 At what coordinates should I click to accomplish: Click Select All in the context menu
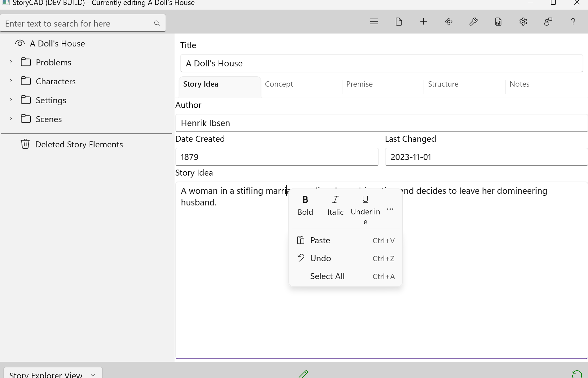point(327,276)
